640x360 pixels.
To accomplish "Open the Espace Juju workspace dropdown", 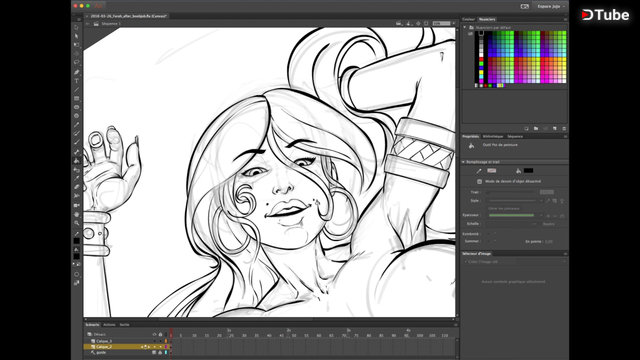I will tap(551, 7).
